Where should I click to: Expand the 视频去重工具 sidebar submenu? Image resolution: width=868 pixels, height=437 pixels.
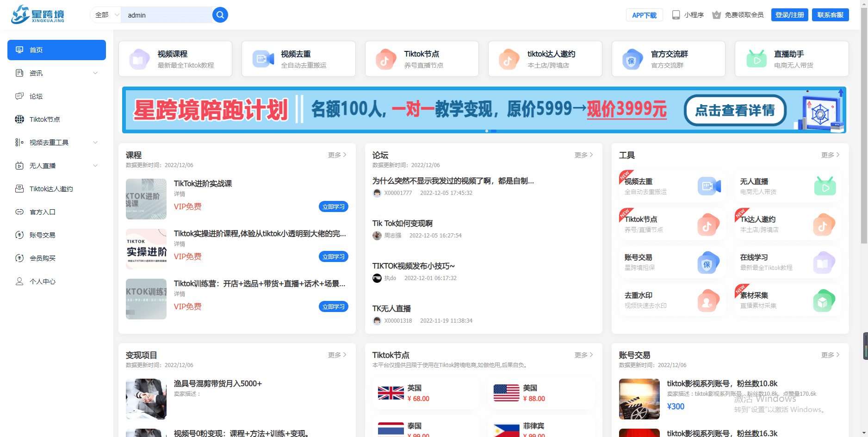coord(95,143)
